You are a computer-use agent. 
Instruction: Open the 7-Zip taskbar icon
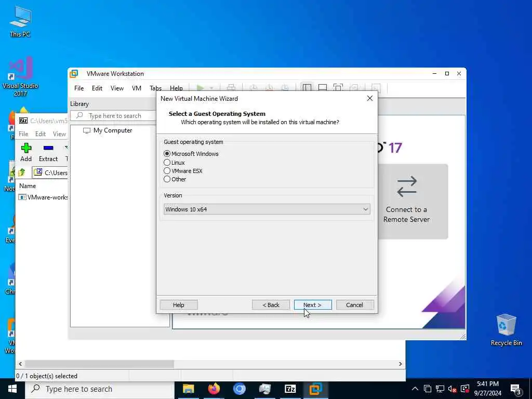[x=290, y=389]
